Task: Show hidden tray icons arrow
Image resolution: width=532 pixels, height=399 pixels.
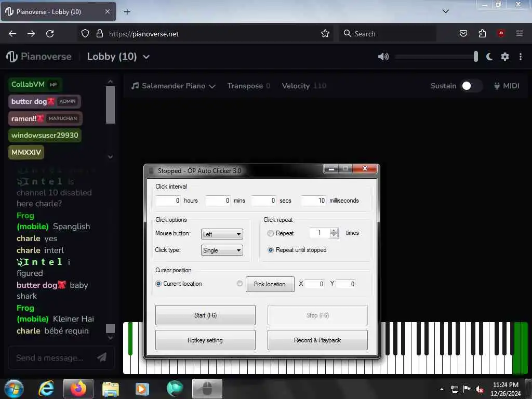Action: tap(442, 389)
